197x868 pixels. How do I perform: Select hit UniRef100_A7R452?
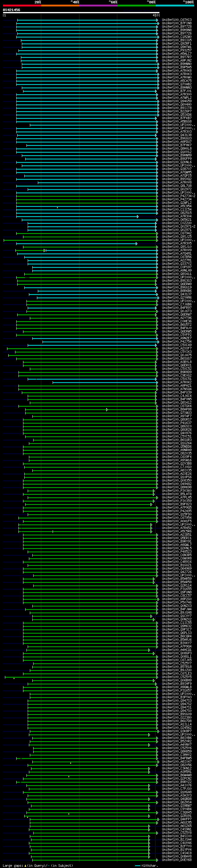click(176, 528)
